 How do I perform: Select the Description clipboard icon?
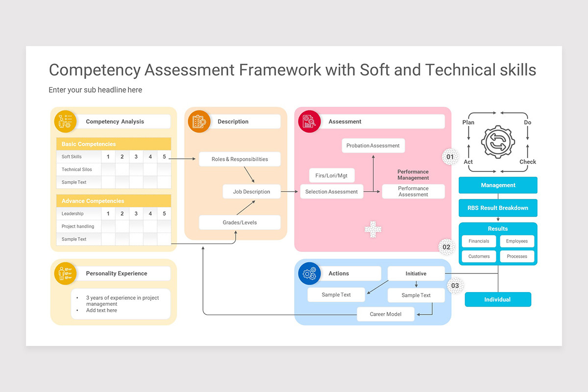click(199, 121)
